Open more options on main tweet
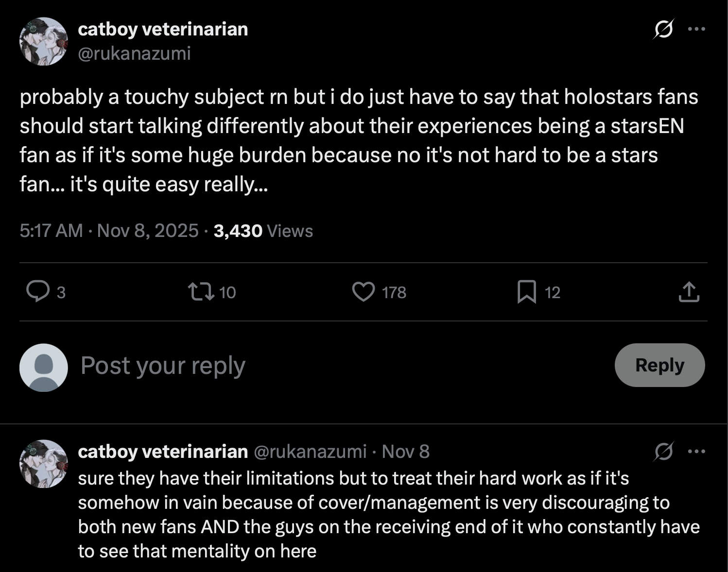 696,29
